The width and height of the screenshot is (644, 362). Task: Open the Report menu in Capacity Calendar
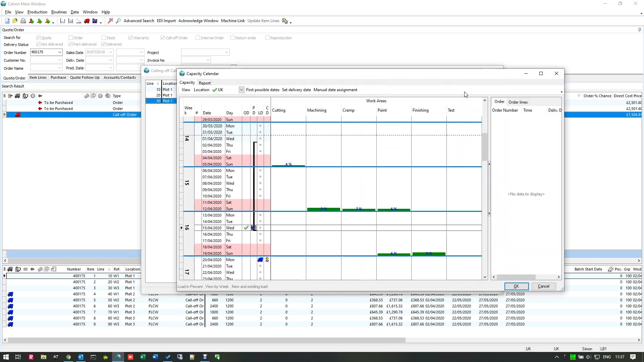tap(205, 83)
